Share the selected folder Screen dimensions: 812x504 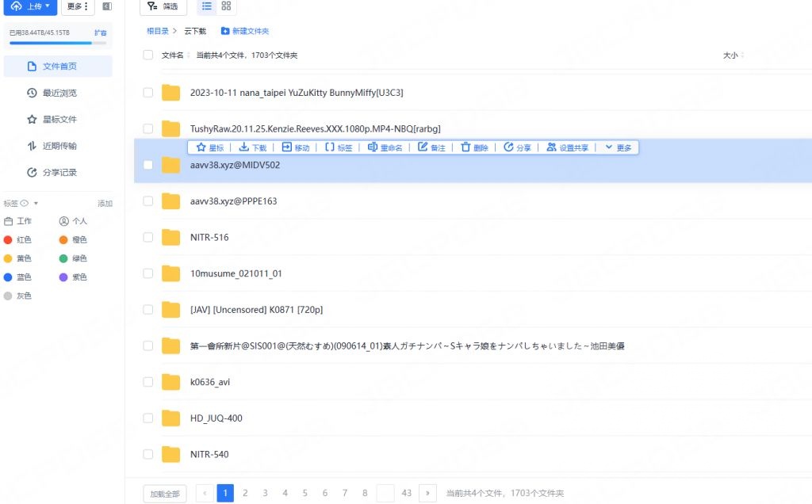518,147
